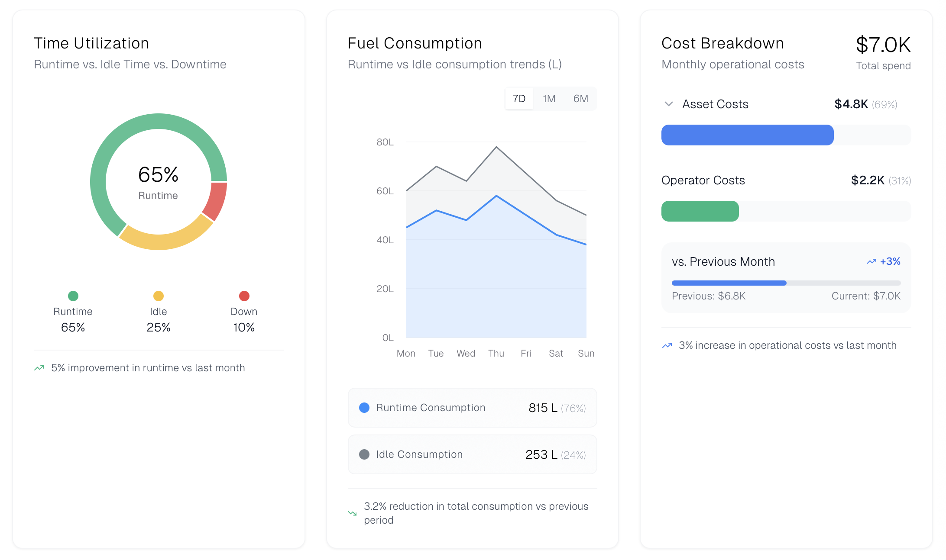Switch fuel chart to 6M range
Screen dimensions: 946x560
coord(580,99)
